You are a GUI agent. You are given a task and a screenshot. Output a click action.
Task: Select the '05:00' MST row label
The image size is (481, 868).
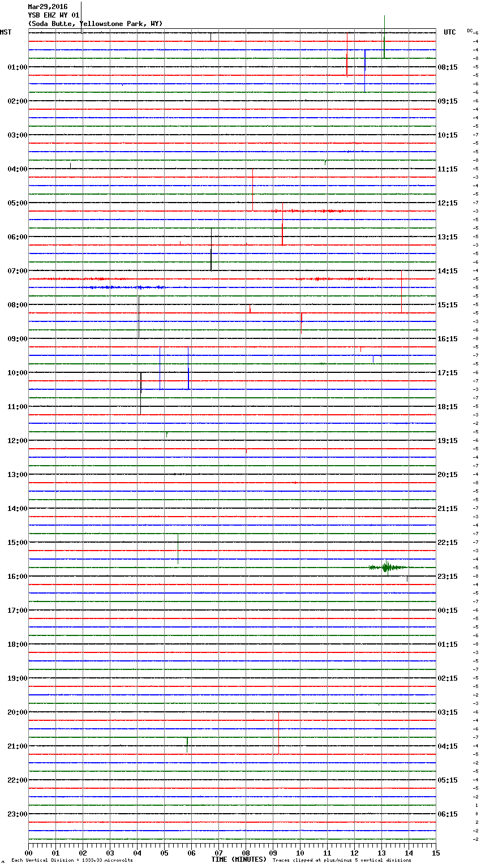click(x=18, y=203)
